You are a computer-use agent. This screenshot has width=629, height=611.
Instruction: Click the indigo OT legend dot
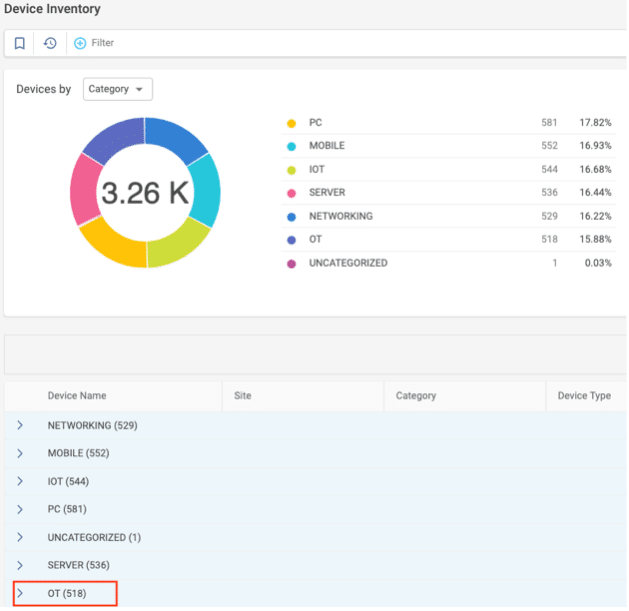(x=292, y=240)
